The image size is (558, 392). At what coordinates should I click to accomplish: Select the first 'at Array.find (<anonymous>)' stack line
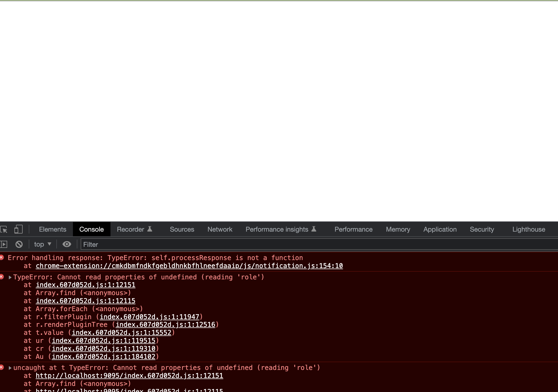pos(77,293)
